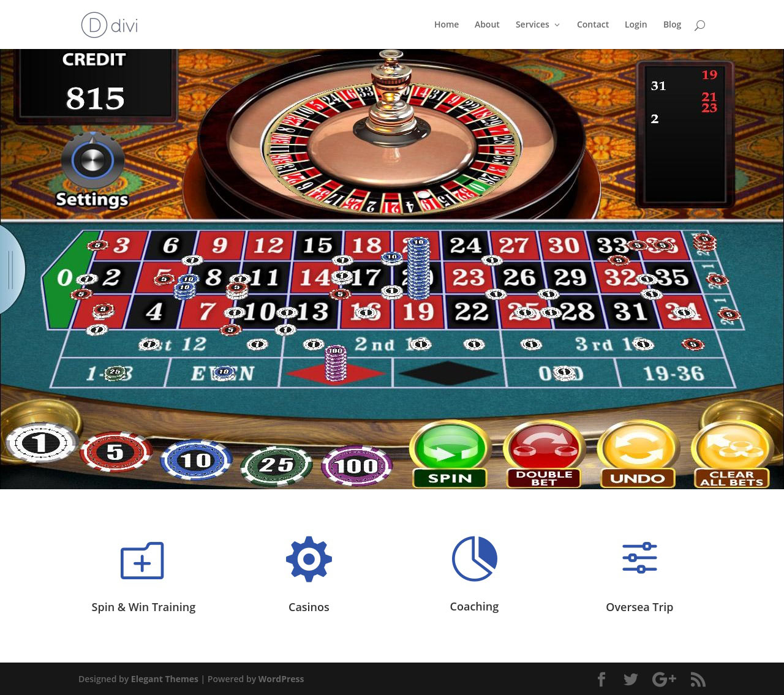
Task: Clear all bets on table
Action: point(732,454)
